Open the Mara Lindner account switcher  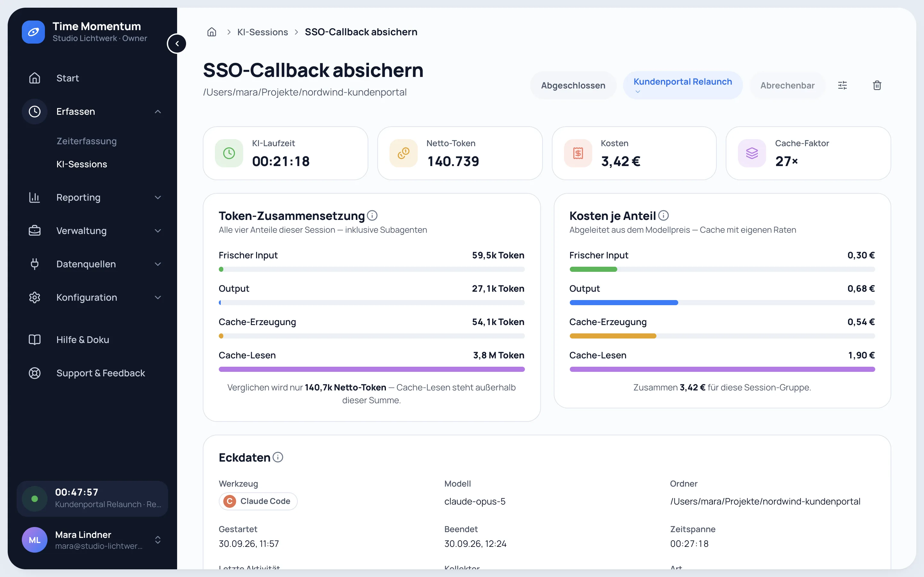coord(92,539)
